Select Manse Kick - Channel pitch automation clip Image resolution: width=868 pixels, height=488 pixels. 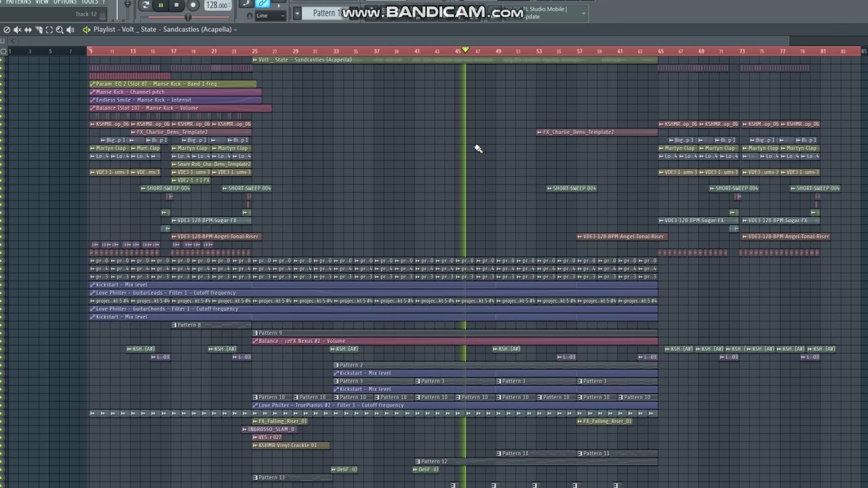(x=175, y=92)
